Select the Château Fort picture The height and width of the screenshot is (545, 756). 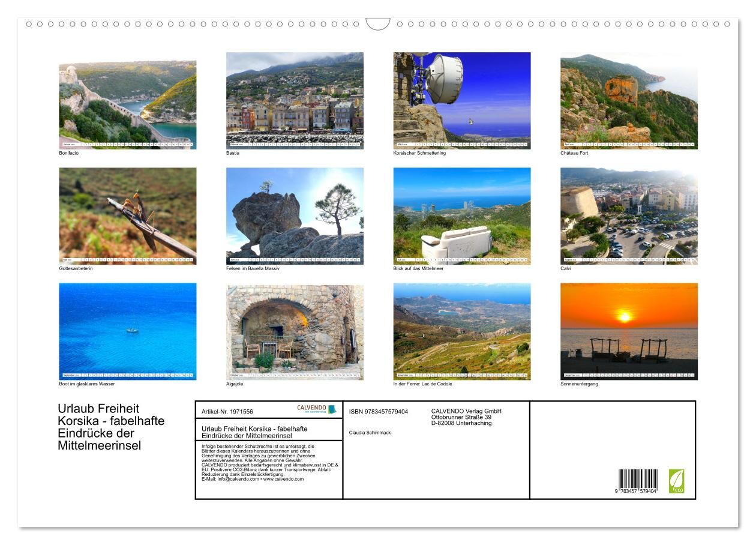(x=629, y=101)
